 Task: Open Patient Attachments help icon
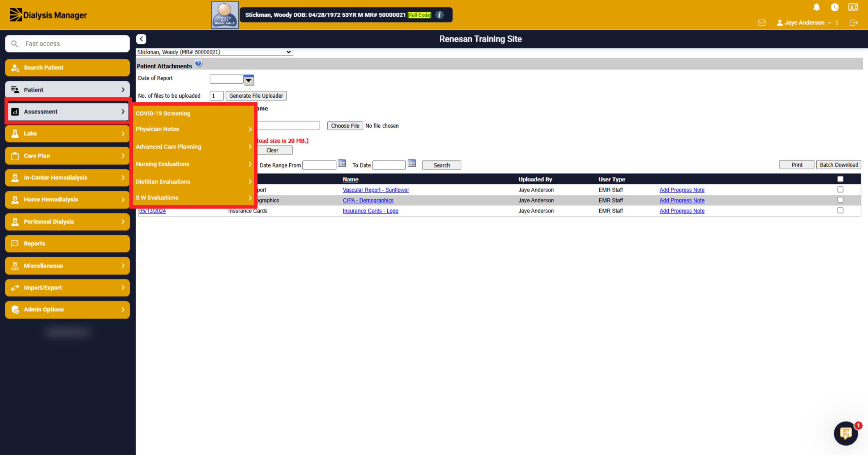click(199, 64)
